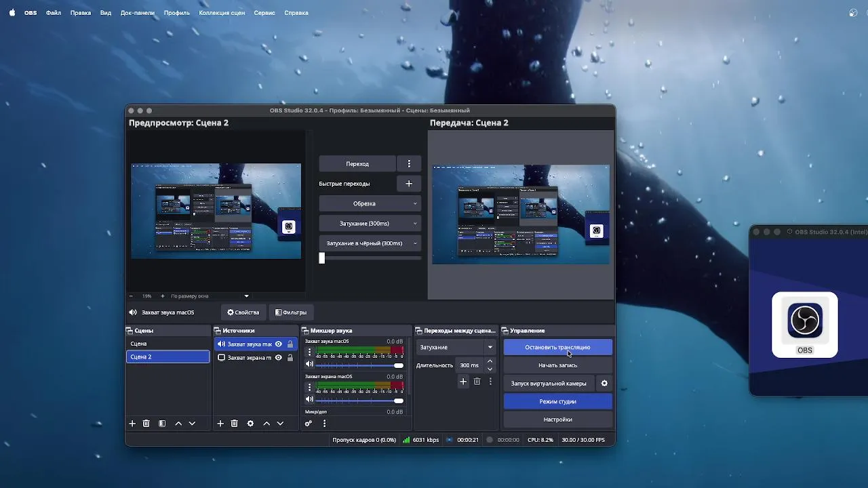868x488 pixels.
Task: Move the scene up in Сцены panel
Action: [178, 424]
